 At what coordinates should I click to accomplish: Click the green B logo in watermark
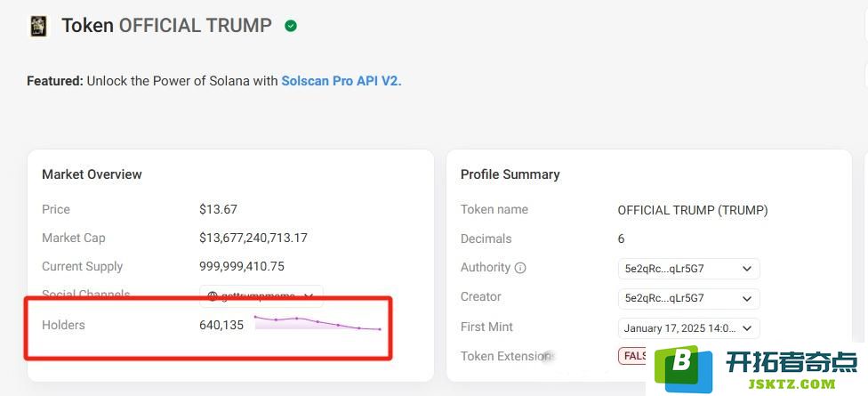click(683, 366)
